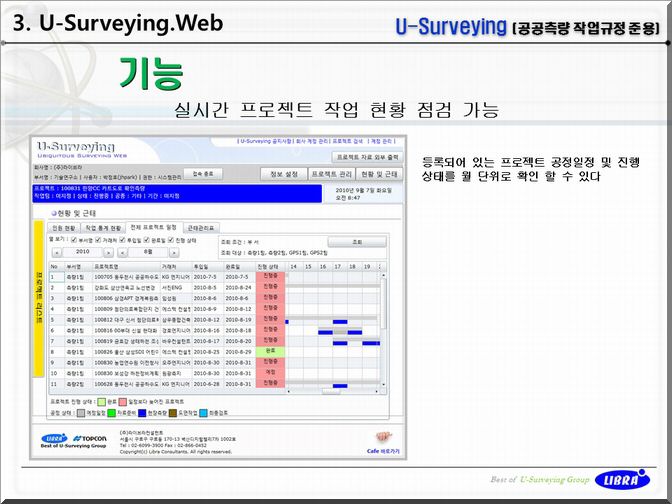
Task: Click the gray 예정일정 legend swatch
Action: pyautogui.click(x=81, y=413)
